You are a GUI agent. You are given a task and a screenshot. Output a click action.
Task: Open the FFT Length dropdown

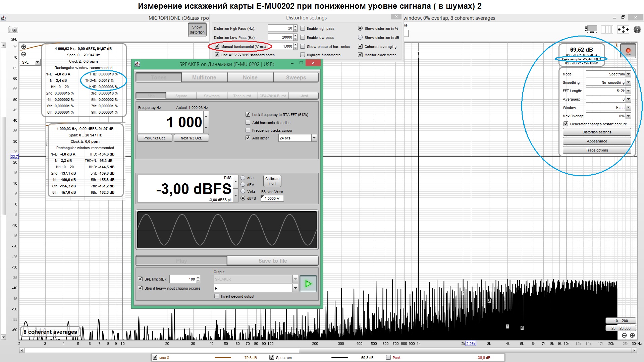[x=628, y=91]
